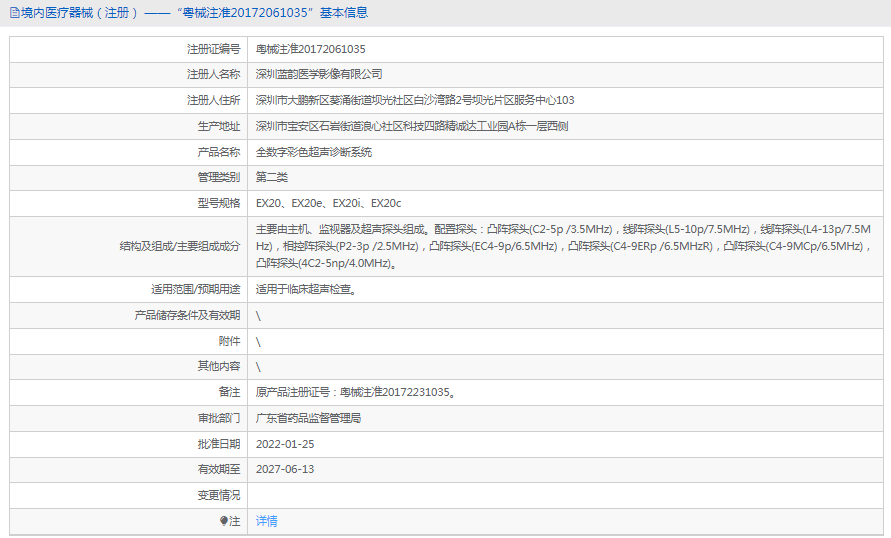Click the 变更情况 label
Screen dimensions: 891x538
click(x=219, y=495)
